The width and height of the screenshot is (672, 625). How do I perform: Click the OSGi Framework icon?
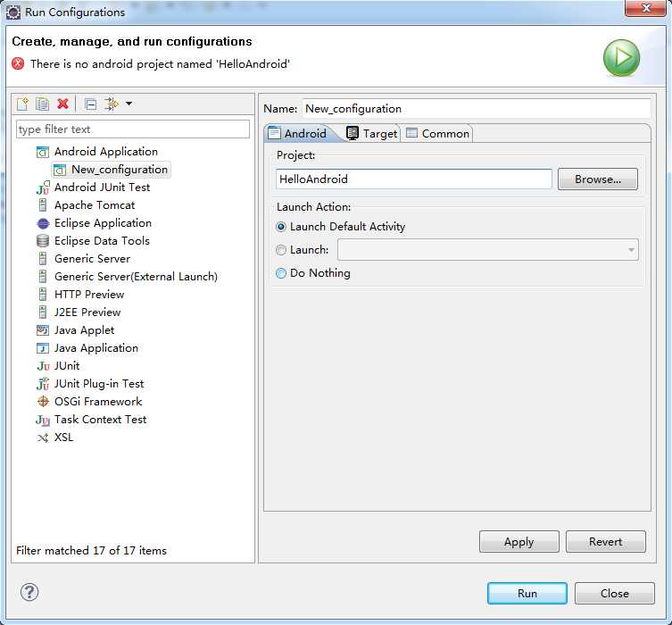coord(43,402)
